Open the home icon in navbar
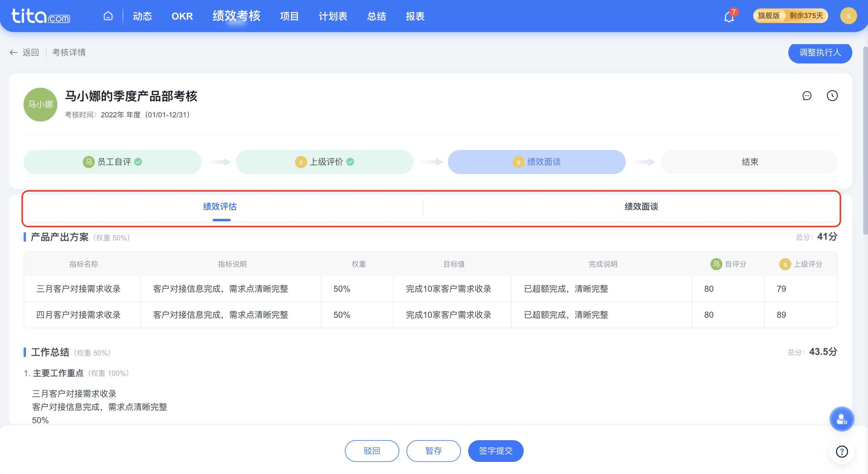The width and height of the screenshot is (868, 474). (108, 16)
